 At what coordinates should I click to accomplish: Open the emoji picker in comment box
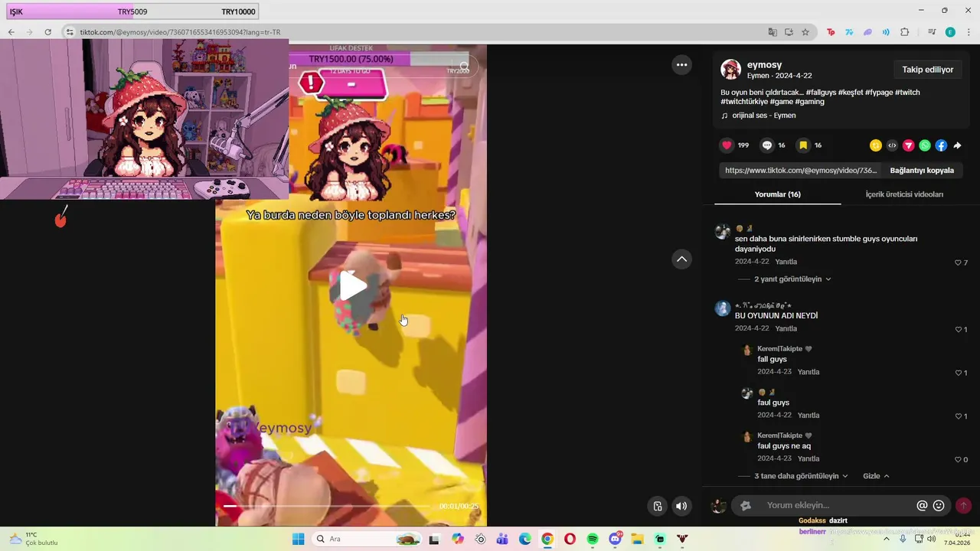[x=939, y=506]
